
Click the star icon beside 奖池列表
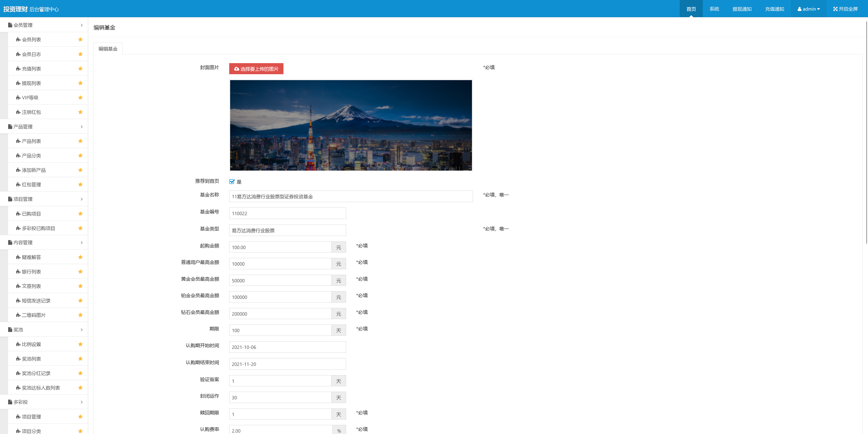[80, 359]
